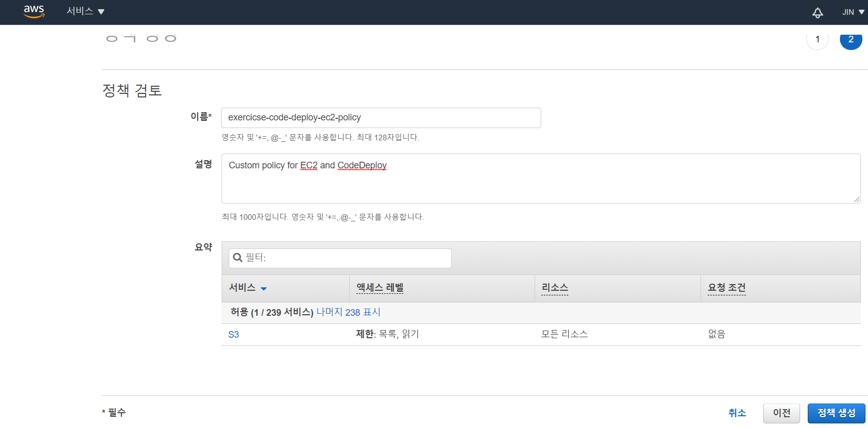Click the AWS logo in the header

point(34,12)
